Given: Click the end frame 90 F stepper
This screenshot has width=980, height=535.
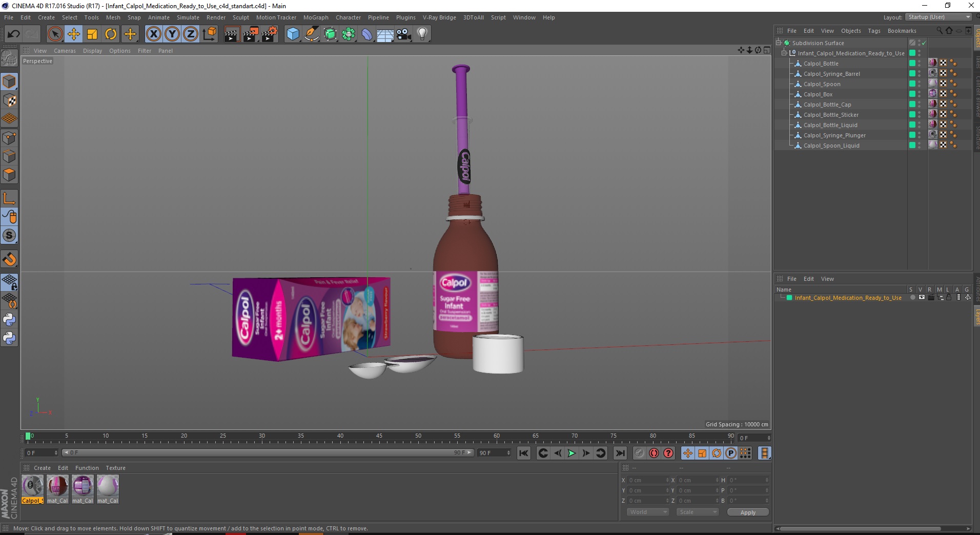Looking at the screenshot, I should coord(508,453).
